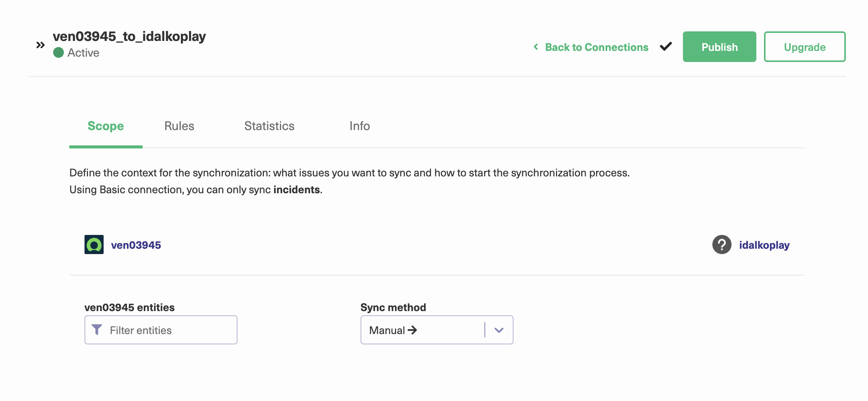Publish the connection changes
This screenshot has width=868, height=401.
tap(719, 47)
